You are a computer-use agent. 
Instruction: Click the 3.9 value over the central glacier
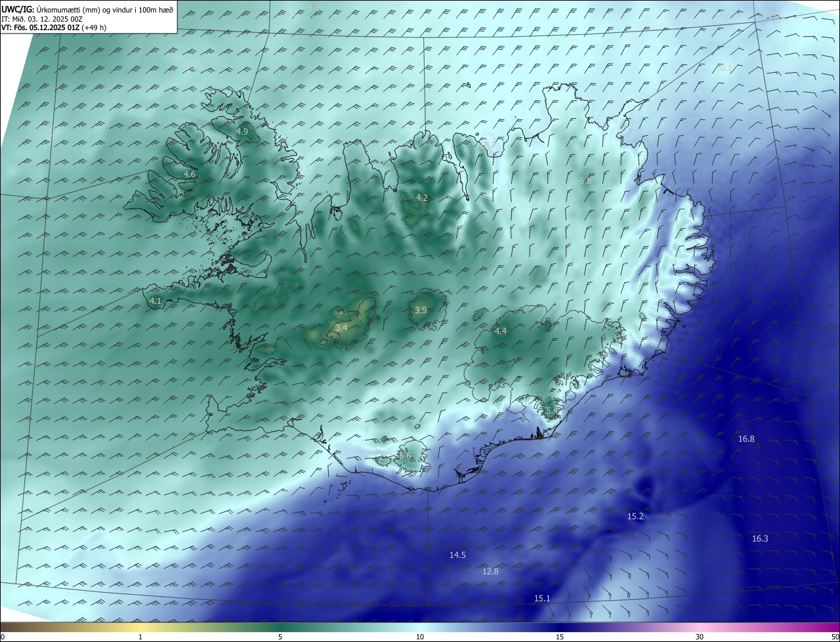(x=421, y=310)
